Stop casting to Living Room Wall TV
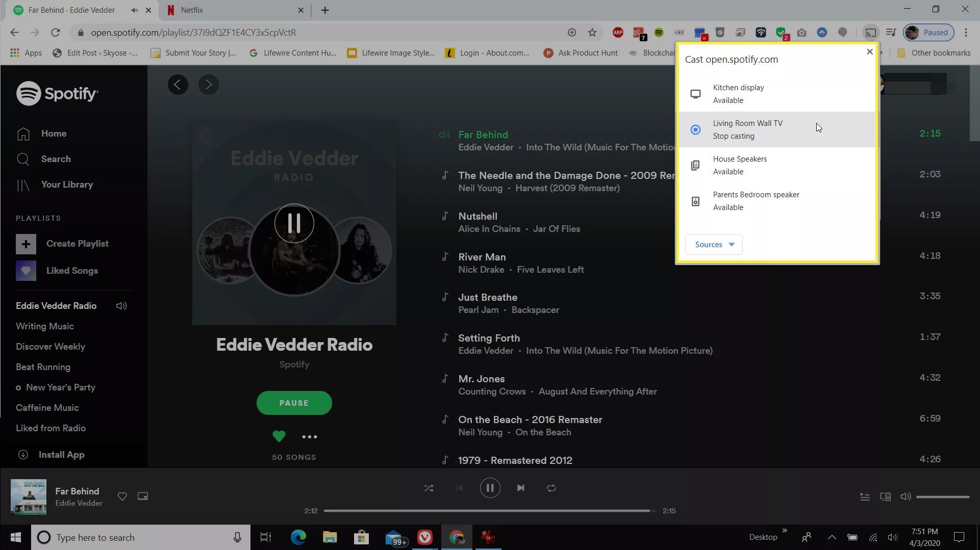 click(777, 129)
